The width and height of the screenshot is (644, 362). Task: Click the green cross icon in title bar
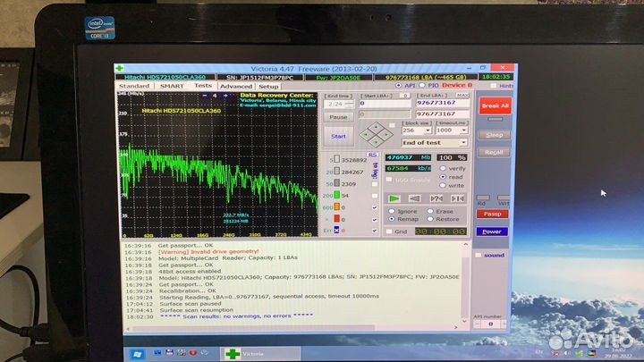coord(120,68)
